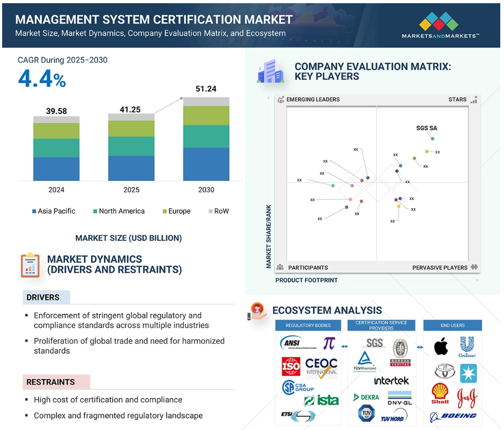Viewport: 504px width, 430px height.
Task: Click the Emerging Leaders quadrant icon
Action: [x=280, y=100]
